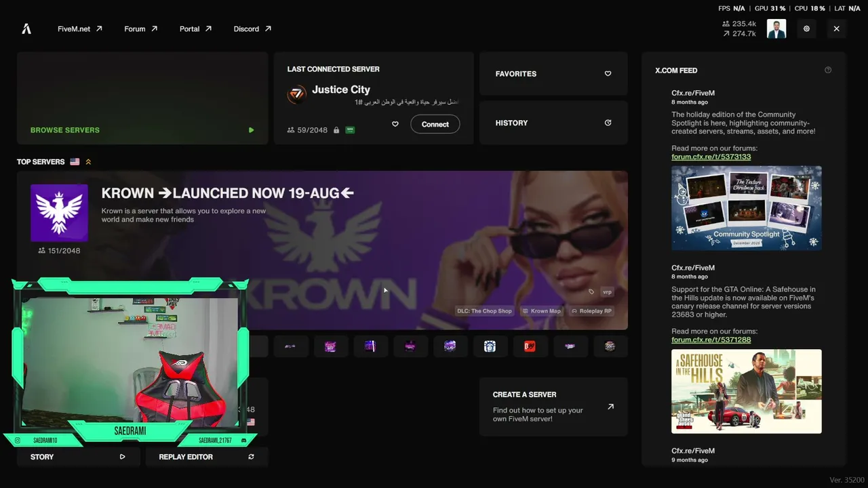Open the Forum link
The width and height of the screenshot is (868, 488).
point(141,29)
